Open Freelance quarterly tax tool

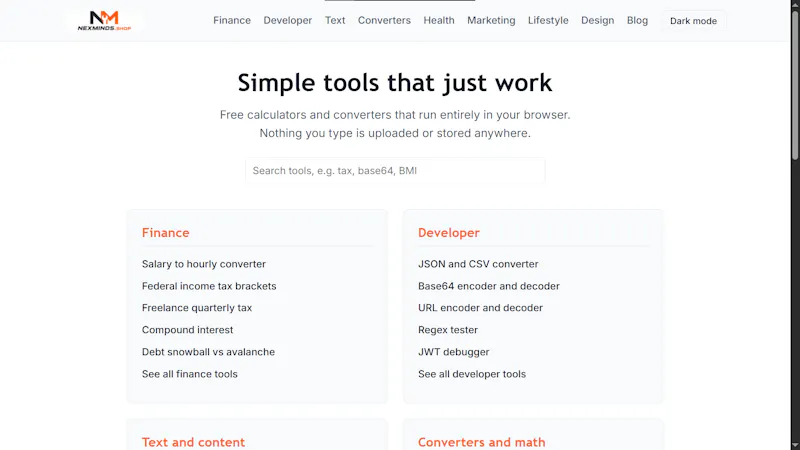(197, 308)
